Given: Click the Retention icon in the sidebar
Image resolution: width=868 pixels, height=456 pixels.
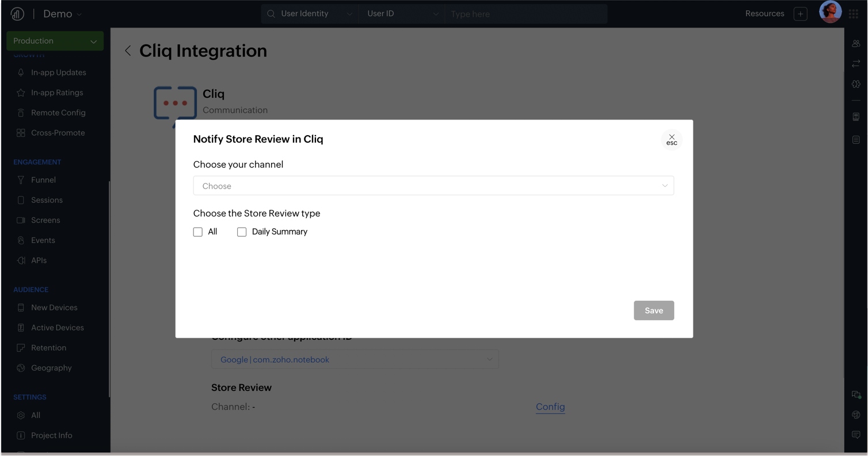Looking at the screenshot, I should point(21,348).
